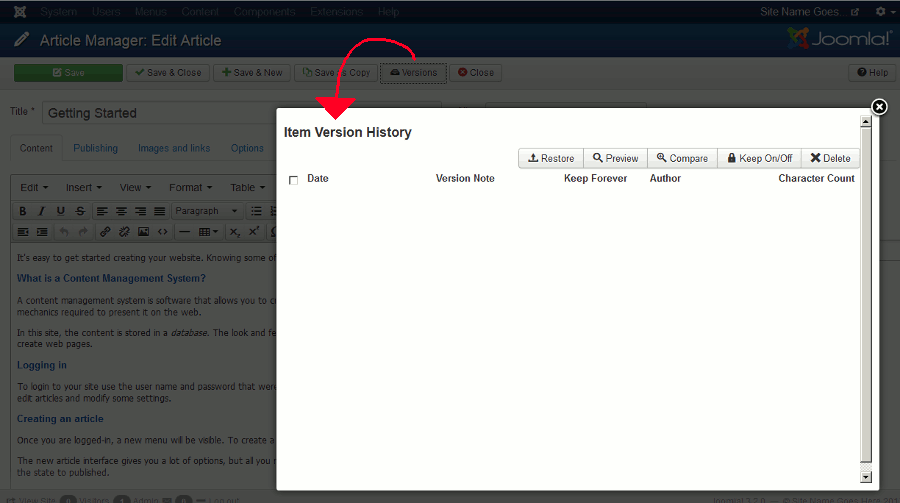The image size is (900, 503).
Task: Click the popup scrollbar down arrow
Action: coord(866,477)
